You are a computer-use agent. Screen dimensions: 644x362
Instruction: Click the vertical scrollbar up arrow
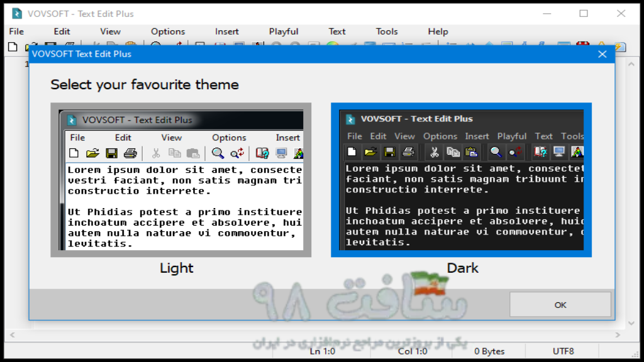631,65
